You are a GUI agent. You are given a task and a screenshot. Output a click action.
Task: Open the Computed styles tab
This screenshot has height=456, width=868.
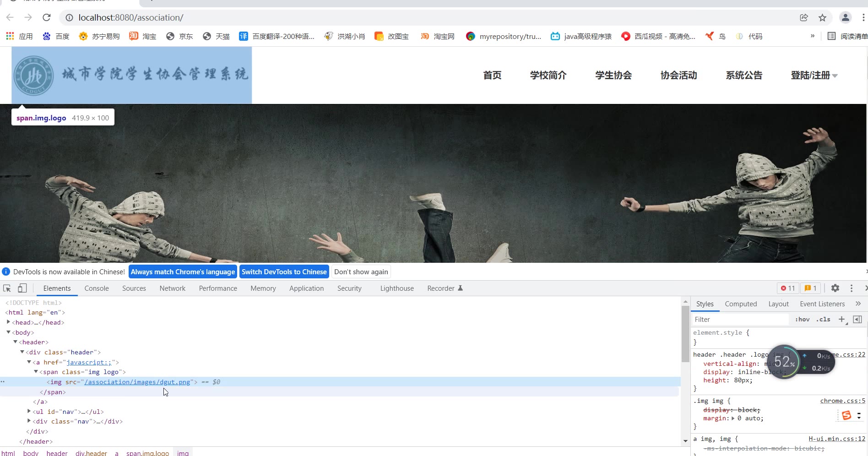click(741, 304)
